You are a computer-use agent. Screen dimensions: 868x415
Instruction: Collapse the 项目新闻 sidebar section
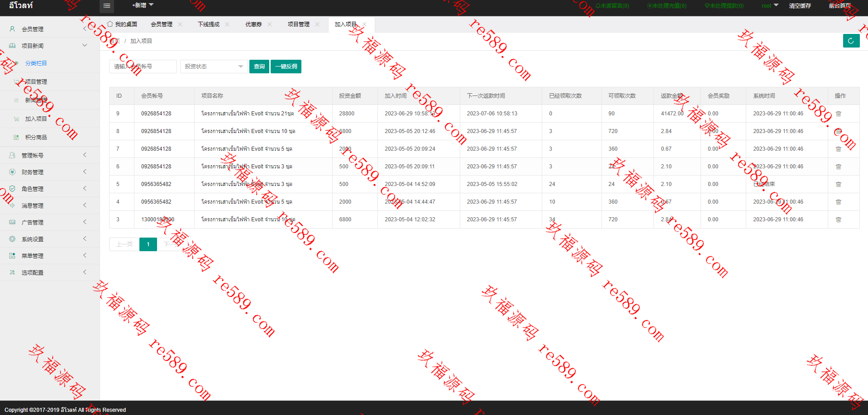50,46
